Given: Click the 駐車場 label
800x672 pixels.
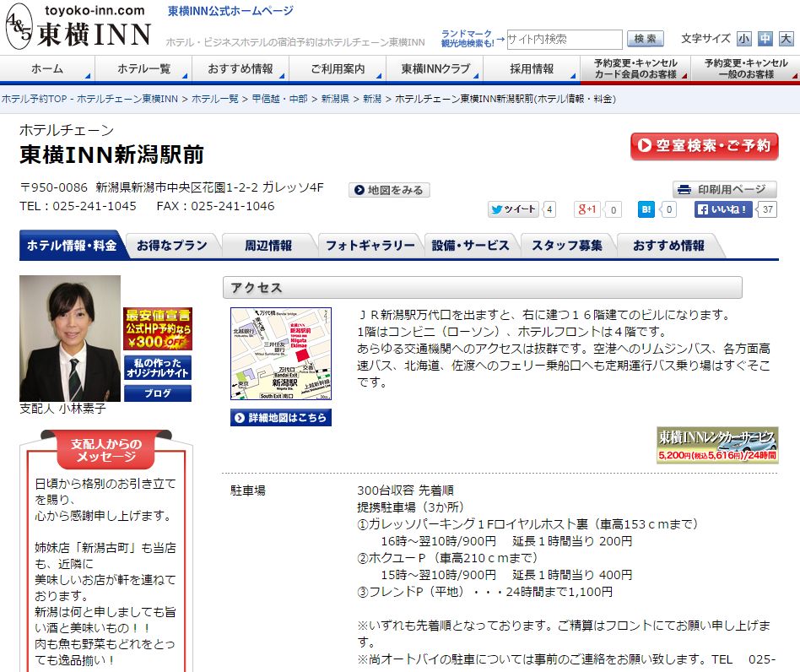Looking at the screenshot, I should (x=248, y=490).
